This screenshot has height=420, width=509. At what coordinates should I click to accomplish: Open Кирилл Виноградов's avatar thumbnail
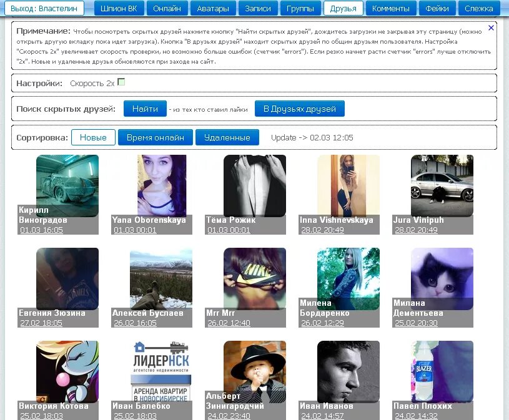67,185
